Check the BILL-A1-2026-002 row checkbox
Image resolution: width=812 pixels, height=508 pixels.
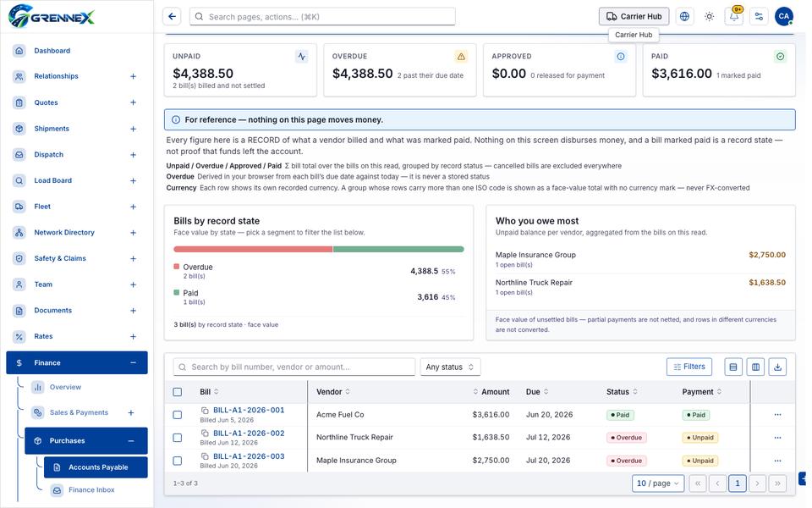(x=177, y=438)
